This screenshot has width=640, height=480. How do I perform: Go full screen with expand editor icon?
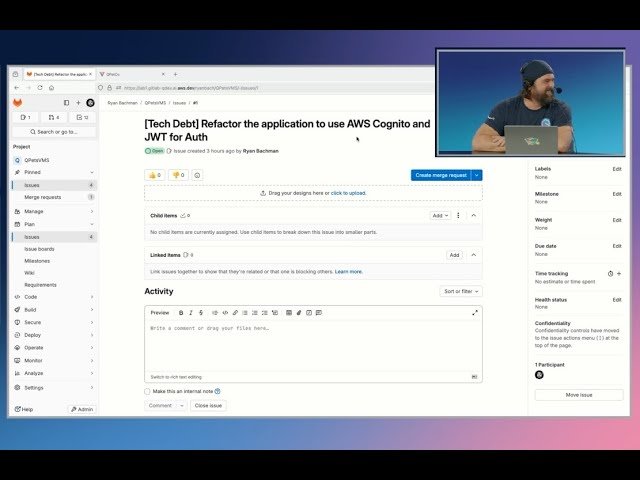click(475, 313)
